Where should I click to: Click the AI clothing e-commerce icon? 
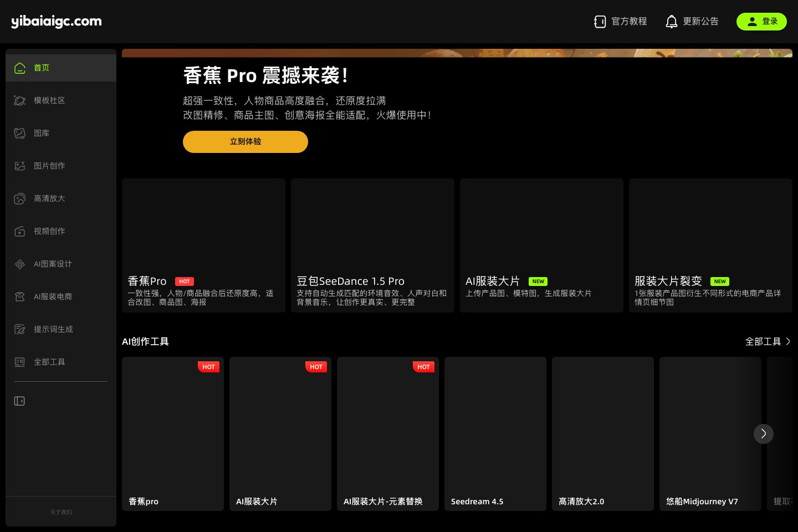(20, 297)
